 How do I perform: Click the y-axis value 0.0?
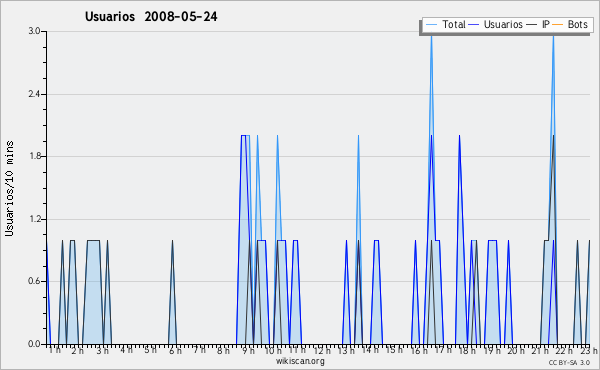click(x=34, y=344)
